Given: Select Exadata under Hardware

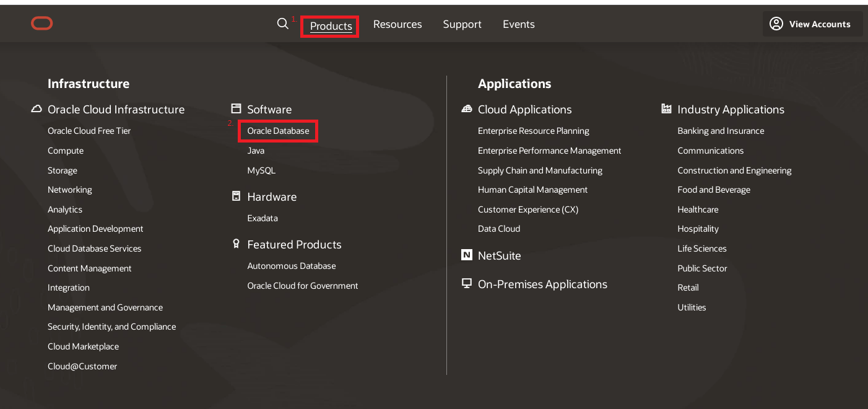Looking at the screenshot, I should pyautogui.click(x=263, y=218).
